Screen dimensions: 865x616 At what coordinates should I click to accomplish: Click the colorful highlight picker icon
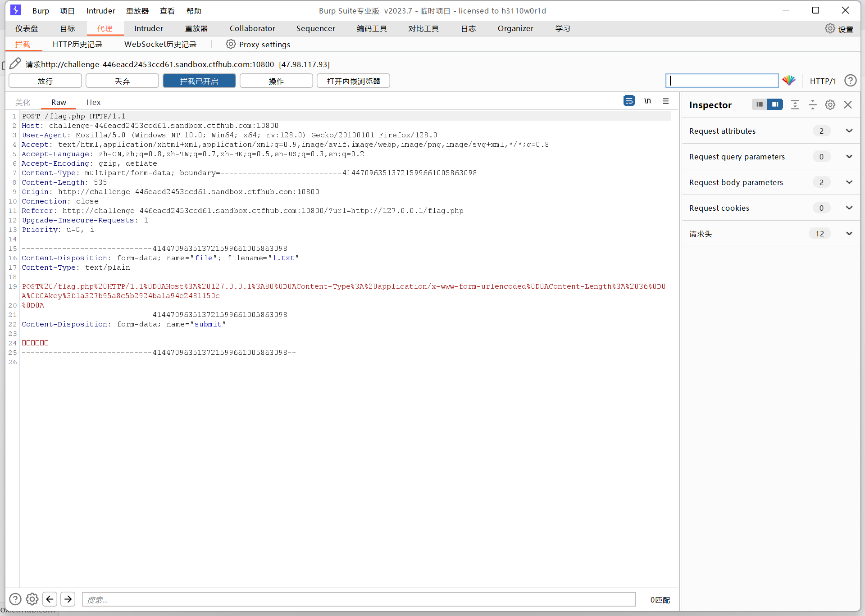789,81
